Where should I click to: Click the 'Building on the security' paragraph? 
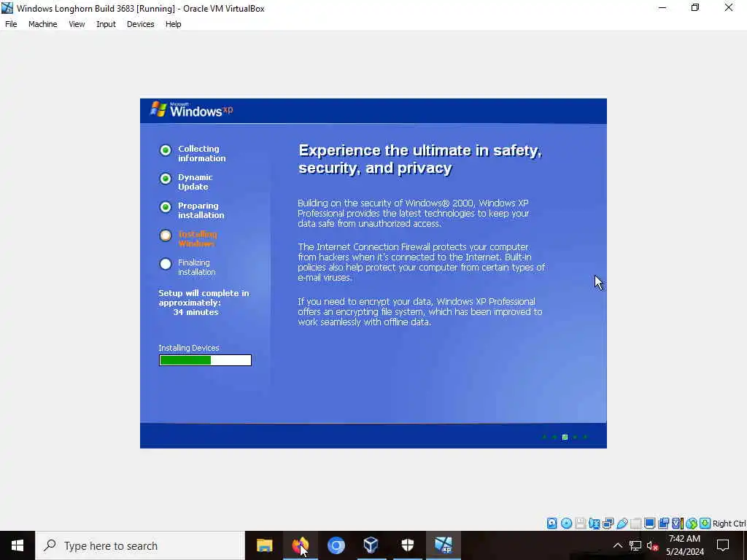point(414,214)
